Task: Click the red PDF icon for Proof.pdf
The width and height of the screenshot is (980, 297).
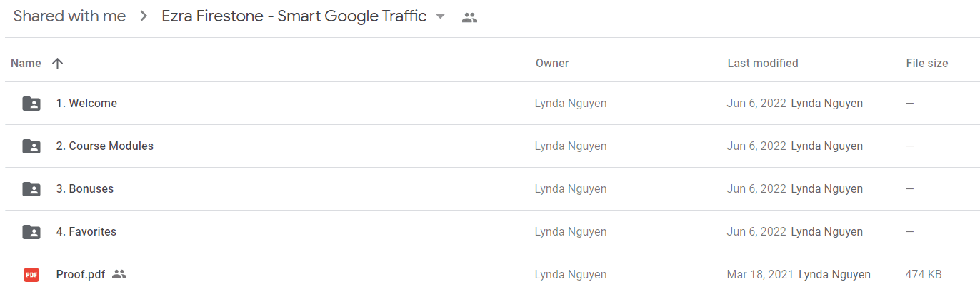Action: pos(31,275)
